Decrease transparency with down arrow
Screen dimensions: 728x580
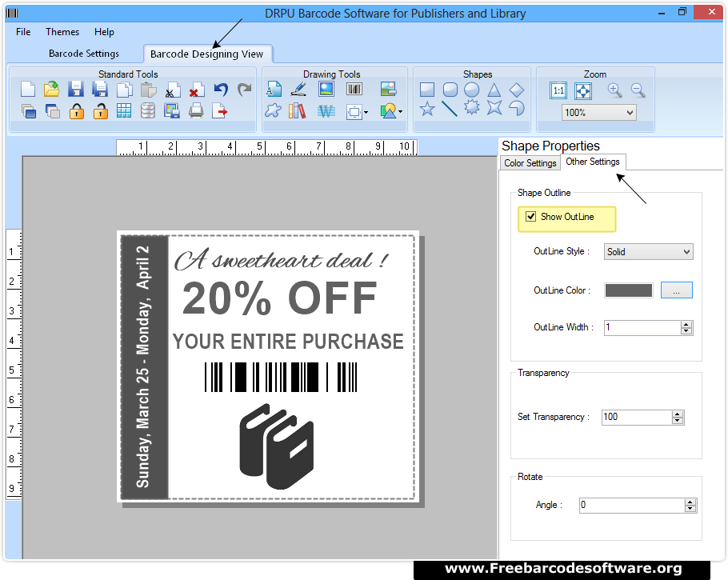click(x=678, y=421)
